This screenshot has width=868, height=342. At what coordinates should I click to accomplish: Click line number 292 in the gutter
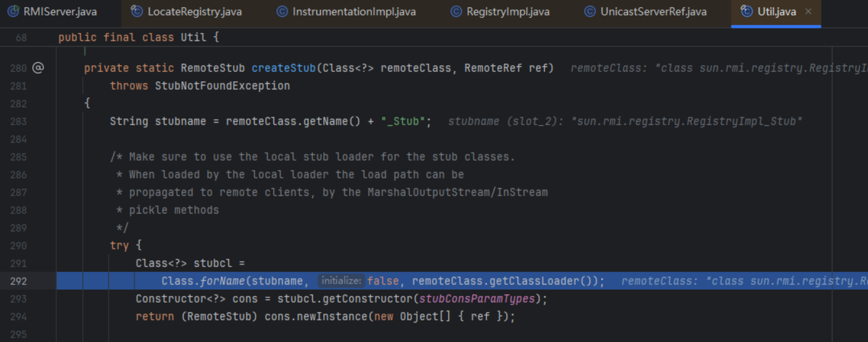18,281
